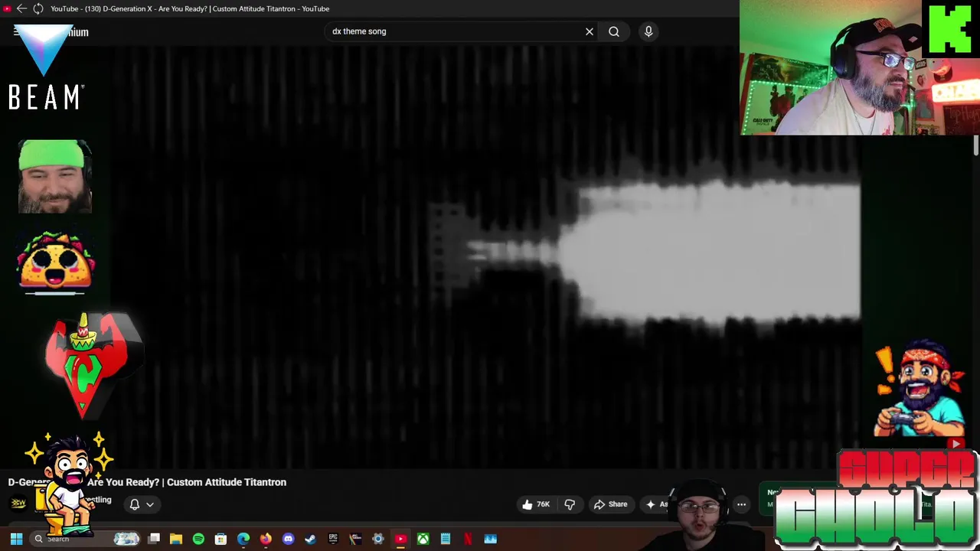Viewport: 980px width, 551px height.
Task: Open Notepad from the taskbar
Action: (x=445, y=539)
